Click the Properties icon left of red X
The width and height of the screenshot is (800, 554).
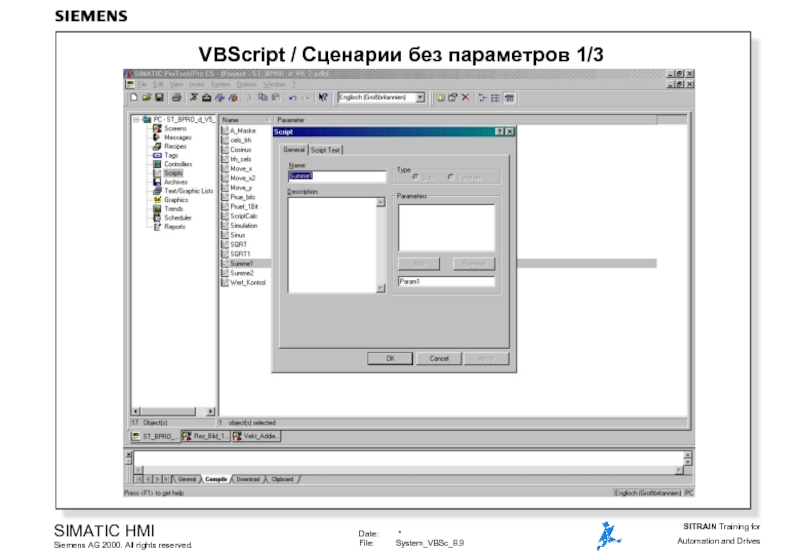pos(453,97)
